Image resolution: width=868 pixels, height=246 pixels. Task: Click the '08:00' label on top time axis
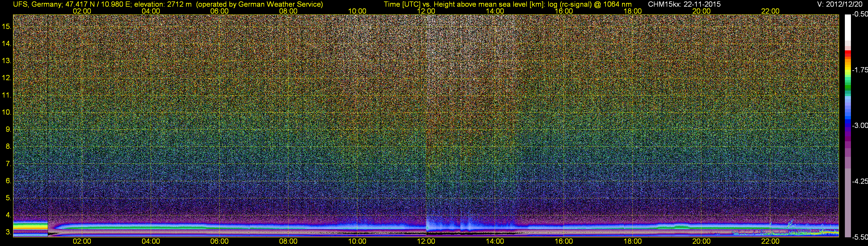point(288,11)
